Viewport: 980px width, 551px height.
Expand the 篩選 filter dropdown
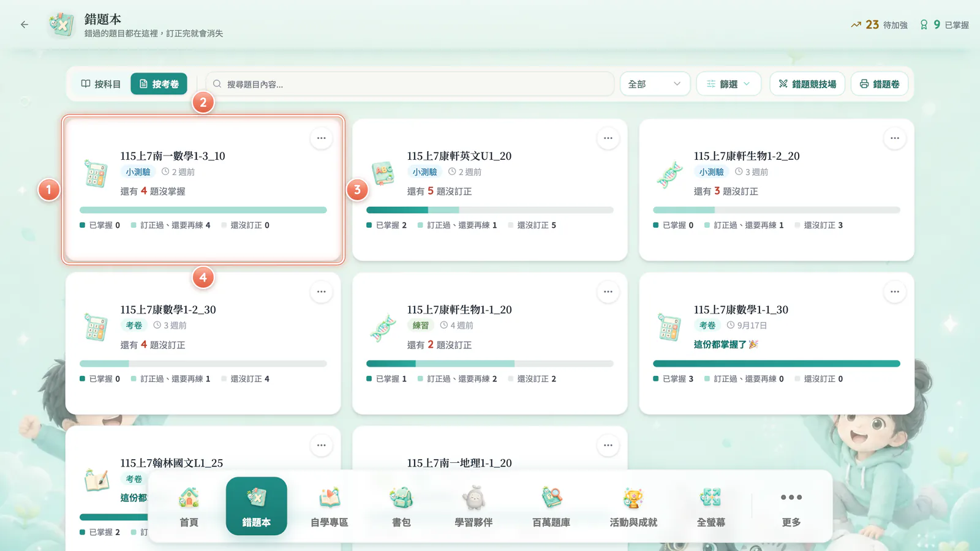(x=728, y=84)
